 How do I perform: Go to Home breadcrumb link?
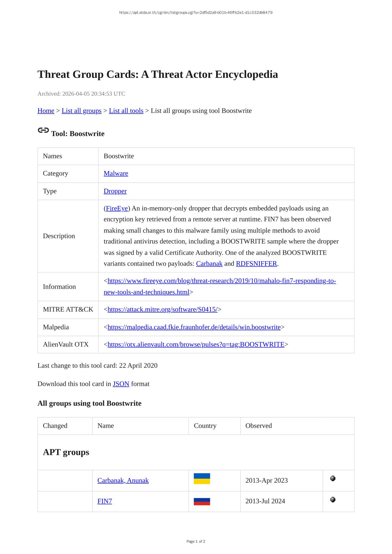46,111
